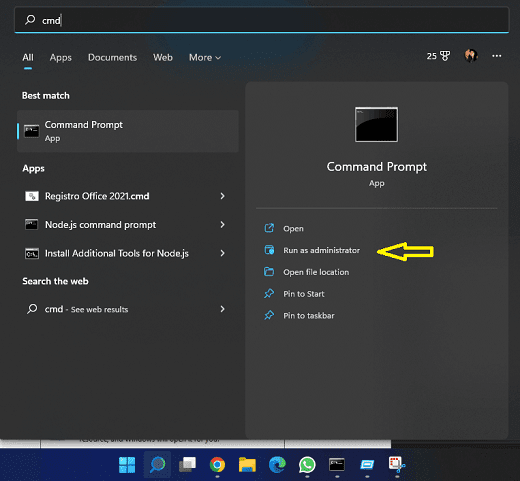This screenshot has width=520, height=481.
Task: Open the rewards points trophy icon
Action: [445, 56]
